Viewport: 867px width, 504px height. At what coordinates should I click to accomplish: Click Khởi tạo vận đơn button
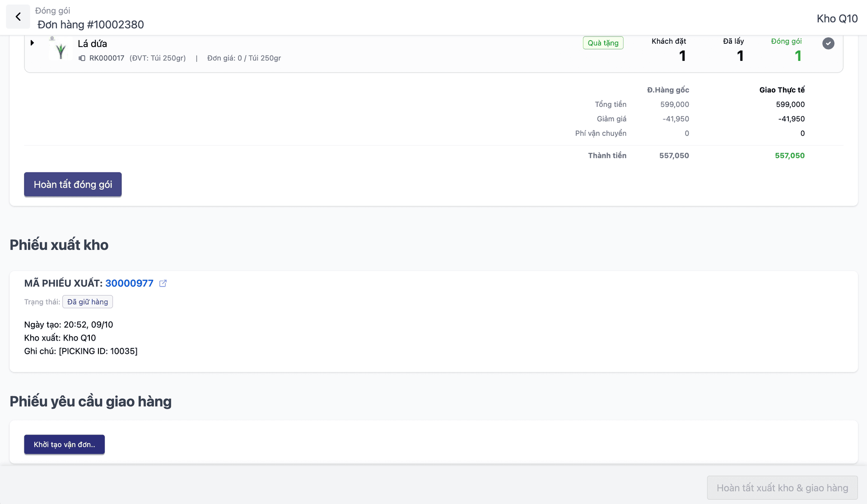tap(64, 444)
